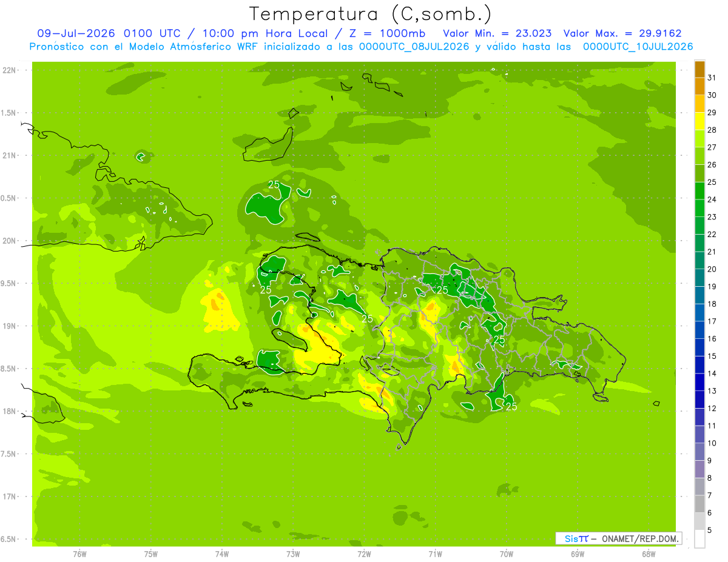Pick the legend color between 11 and 12
728x562 pixels.
point(699,417)
